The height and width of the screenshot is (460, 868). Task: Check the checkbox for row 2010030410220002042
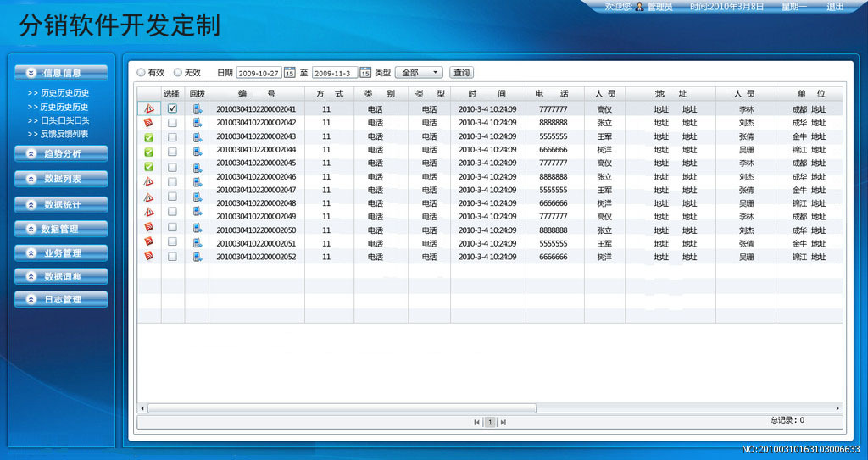pyautogui.click(x=172, y=123)
